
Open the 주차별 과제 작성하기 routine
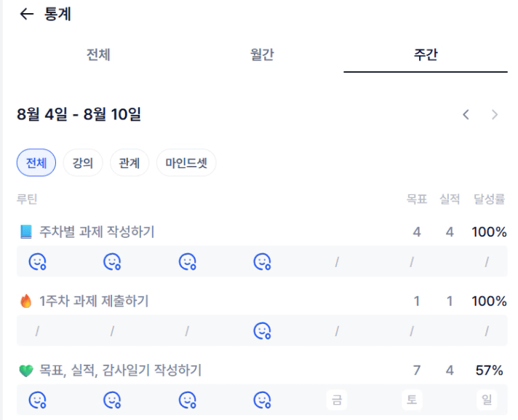pos(97,231)
